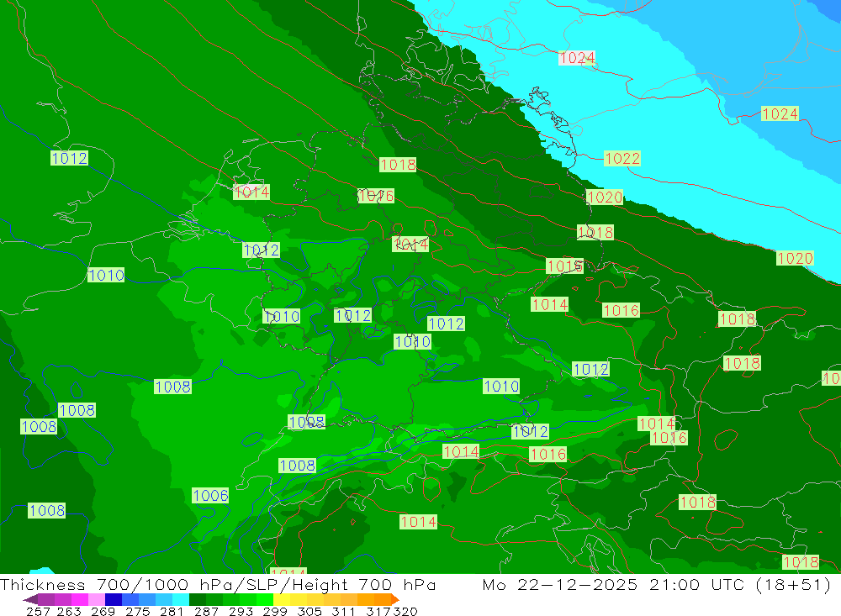Click the navy blue swatch in the thickness legend

114,599
